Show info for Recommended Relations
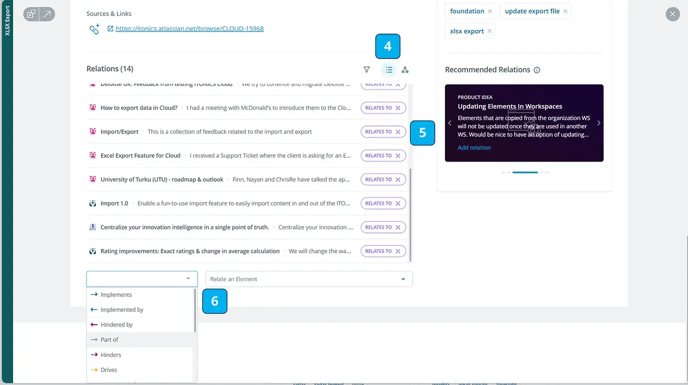The width and height of the screenshot is (688, 385). [537, 70]
